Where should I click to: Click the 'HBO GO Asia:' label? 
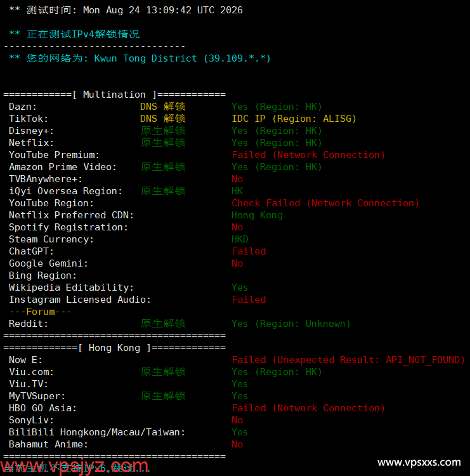[x=42, y=408]
